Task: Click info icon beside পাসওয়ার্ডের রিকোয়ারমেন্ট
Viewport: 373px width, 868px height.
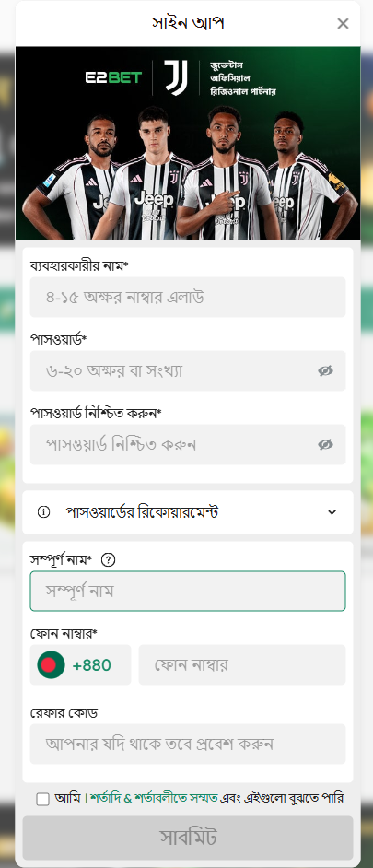Action: click(43, 512)
